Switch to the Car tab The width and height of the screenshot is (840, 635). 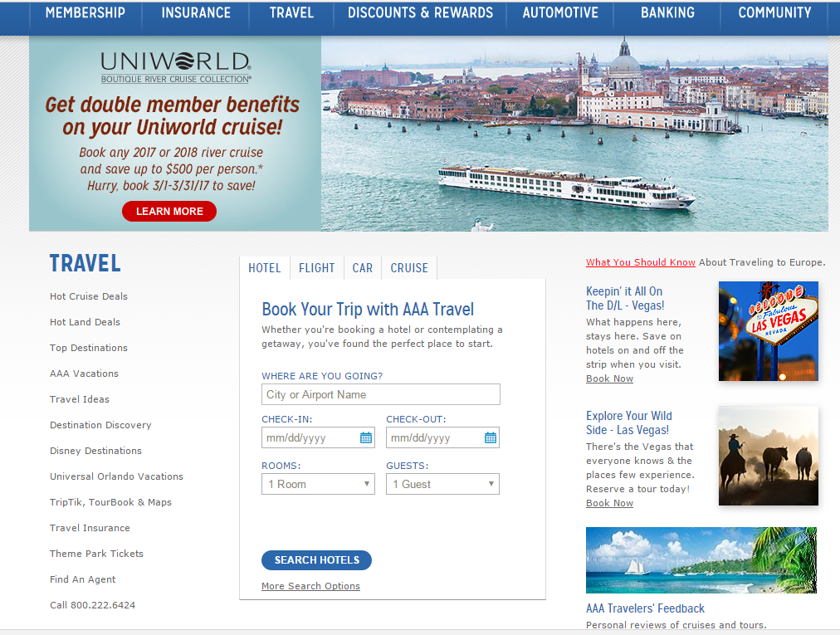[x=363, y=268]
